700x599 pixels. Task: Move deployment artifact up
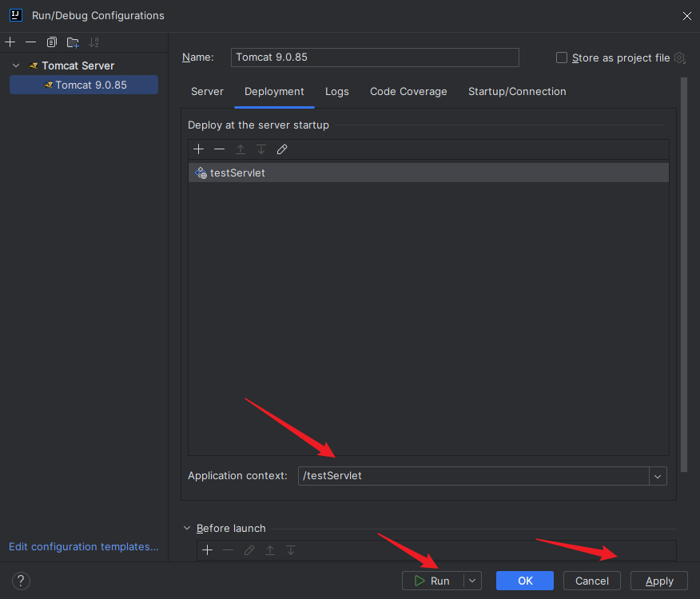click(x=241, y=149)
